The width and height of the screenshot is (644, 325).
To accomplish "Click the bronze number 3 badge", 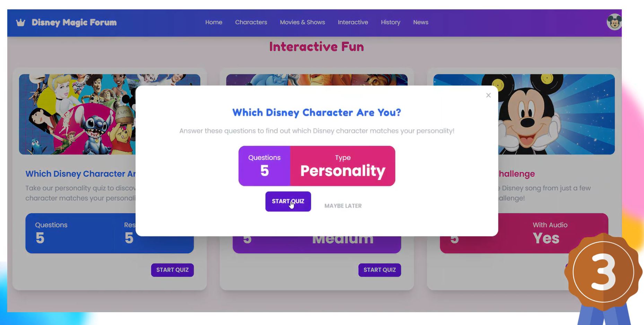I will [603, 272].
